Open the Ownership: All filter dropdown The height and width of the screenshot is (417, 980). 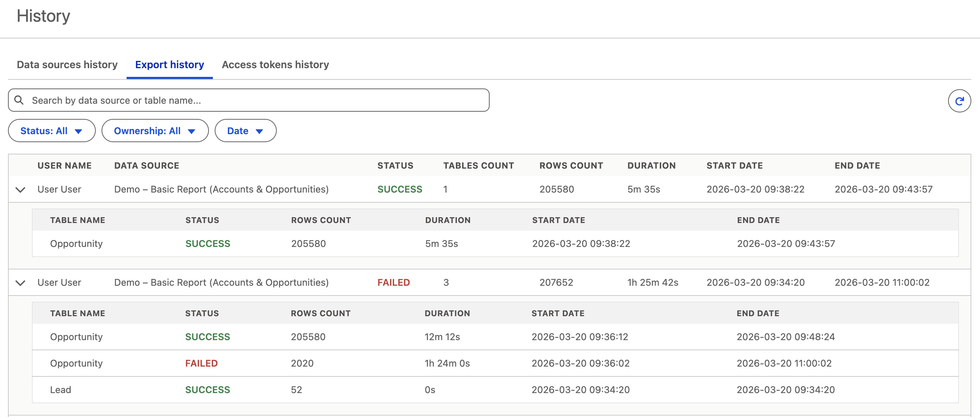point(155,131)
